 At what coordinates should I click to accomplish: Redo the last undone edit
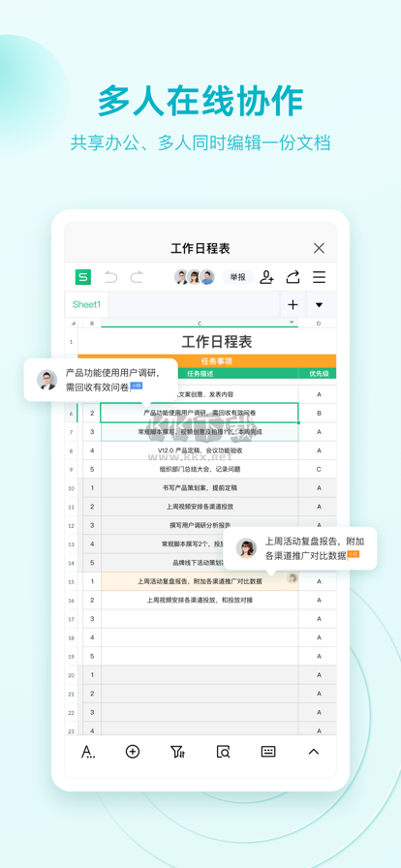click(x=137, y=277)
